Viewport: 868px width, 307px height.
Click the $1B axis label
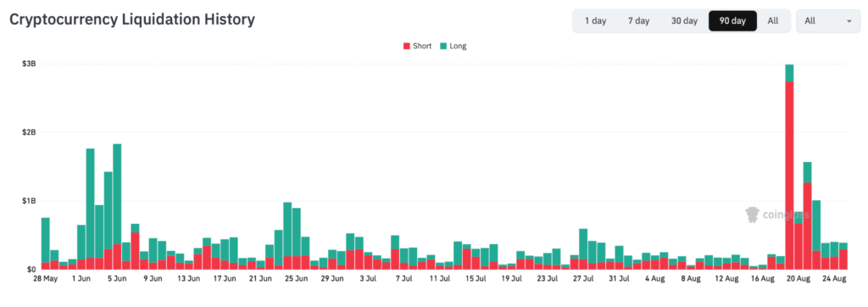tap(30, 201)
